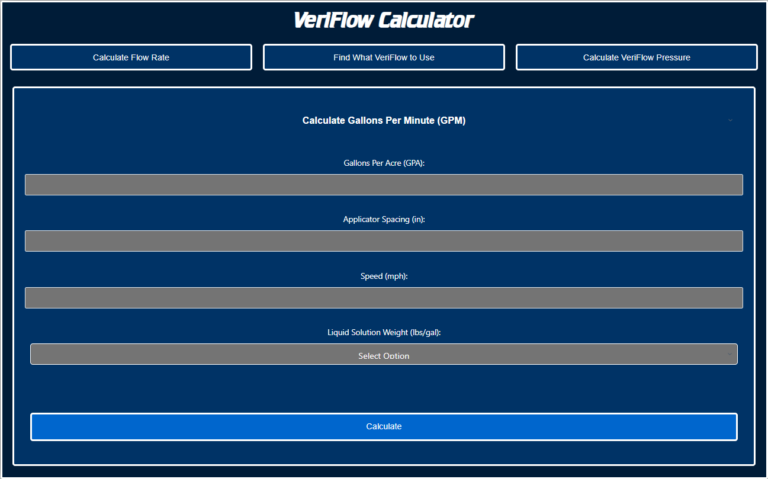Click into the Applicator Spacing input box
Screen dimensions: 768x479
[x=384, y=241]
